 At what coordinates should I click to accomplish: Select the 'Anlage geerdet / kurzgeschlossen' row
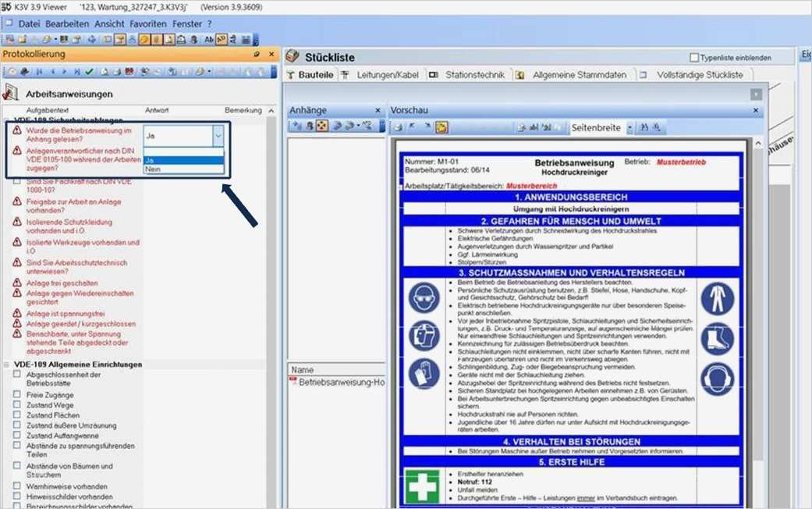81,323
